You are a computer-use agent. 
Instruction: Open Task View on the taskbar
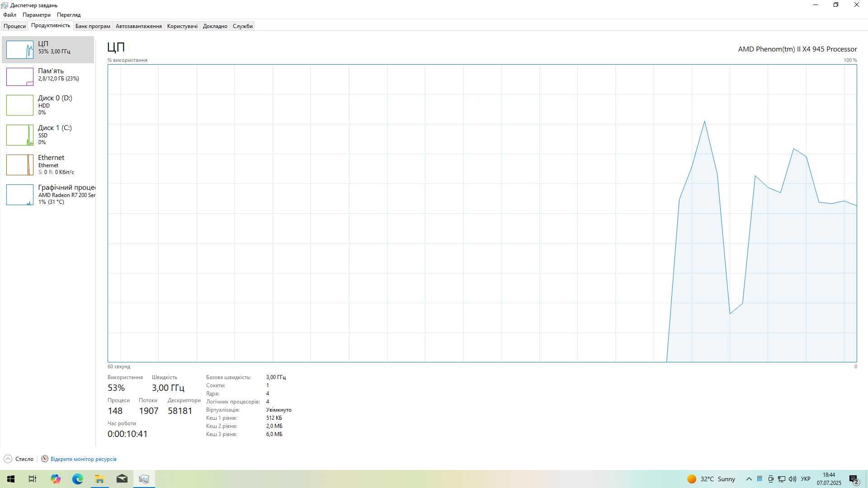(33, 479)
